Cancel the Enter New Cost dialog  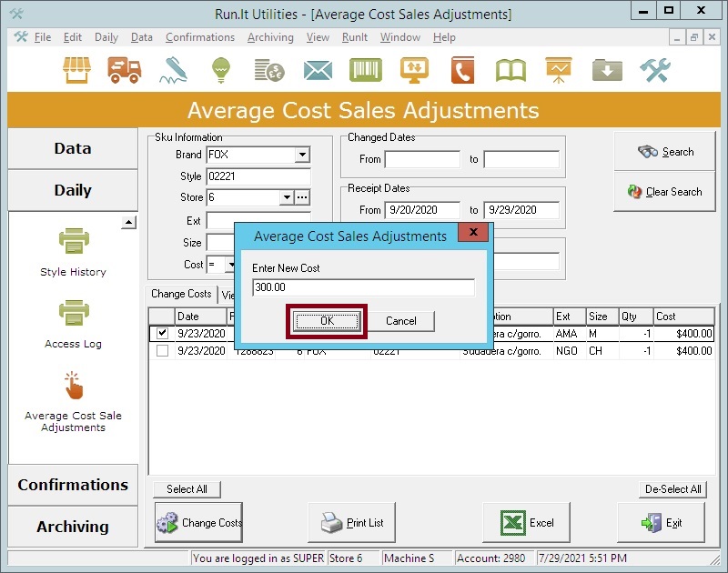(401, 321)
